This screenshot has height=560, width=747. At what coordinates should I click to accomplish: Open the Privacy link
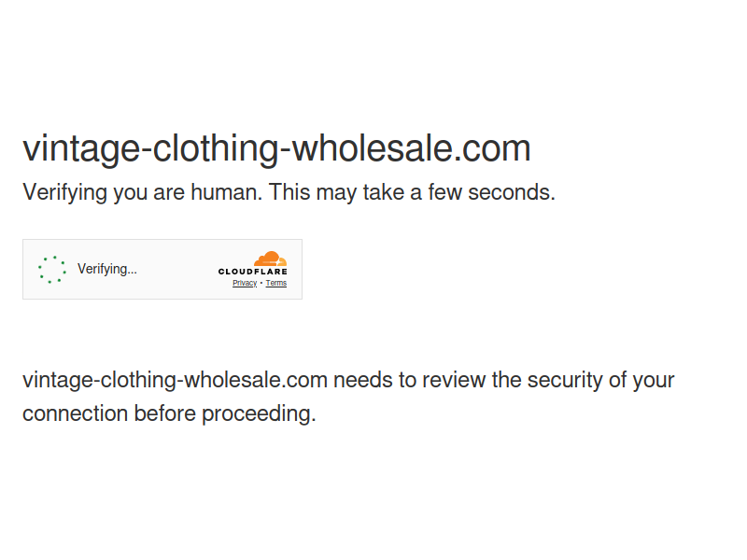(x=245, y=283)
